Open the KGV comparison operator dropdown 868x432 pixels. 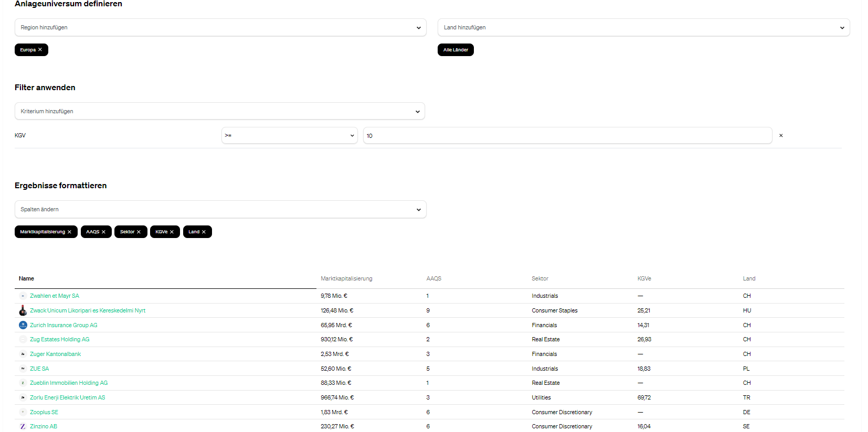coord(289,135)
